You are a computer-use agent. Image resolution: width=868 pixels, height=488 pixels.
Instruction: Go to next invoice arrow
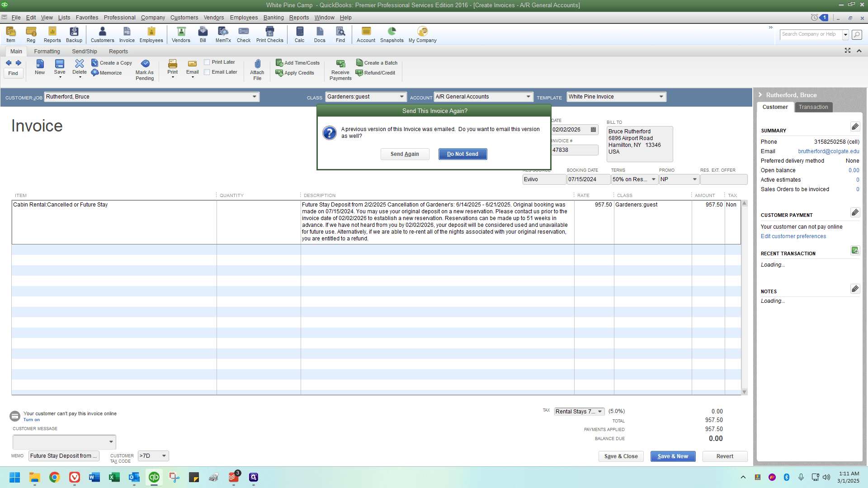click(x=19, y=63)
